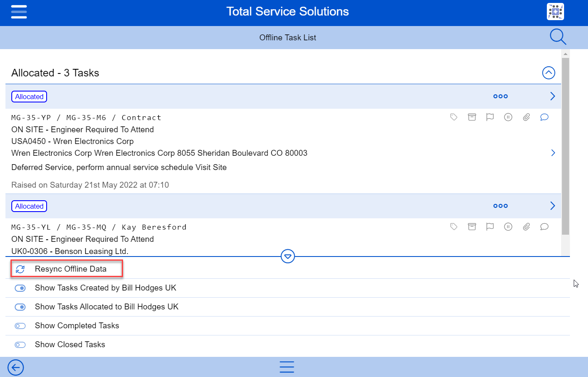Toggle Show Tasks Allocated to Bill Hodges UK
The width and height of the screenshot is (588, 377).
point(20,307)
